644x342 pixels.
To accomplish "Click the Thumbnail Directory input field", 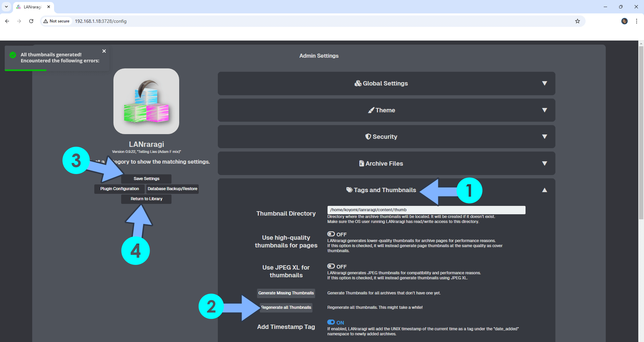I will point(426,210).
